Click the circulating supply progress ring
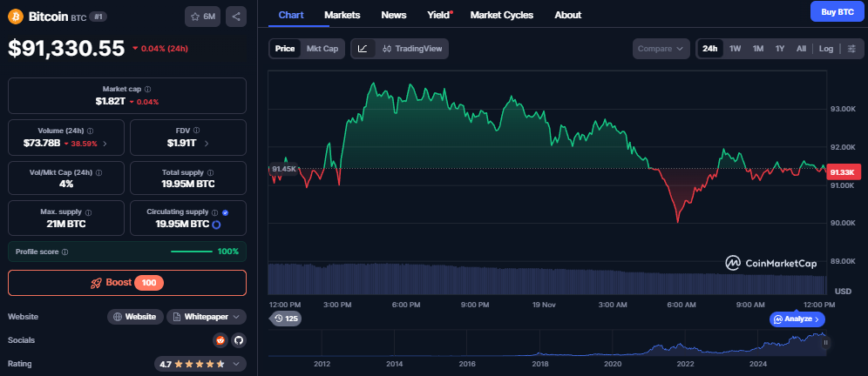This screenshot has height=376, width=868. [x=217, y=225]
